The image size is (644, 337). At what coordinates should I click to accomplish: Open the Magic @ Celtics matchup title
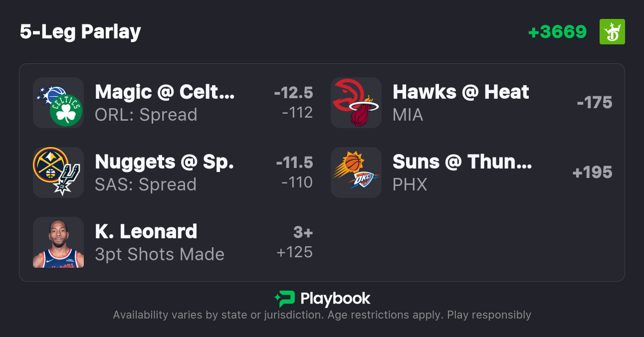pos(165,92)
